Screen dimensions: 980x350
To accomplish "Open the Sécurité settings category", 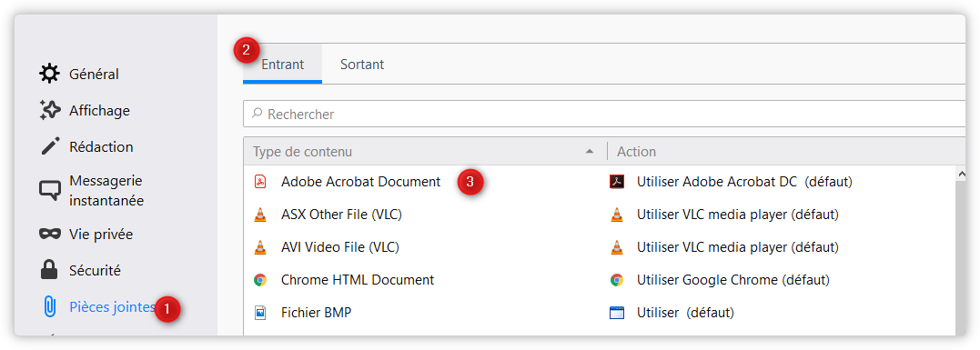I will (x=95, y=270).
